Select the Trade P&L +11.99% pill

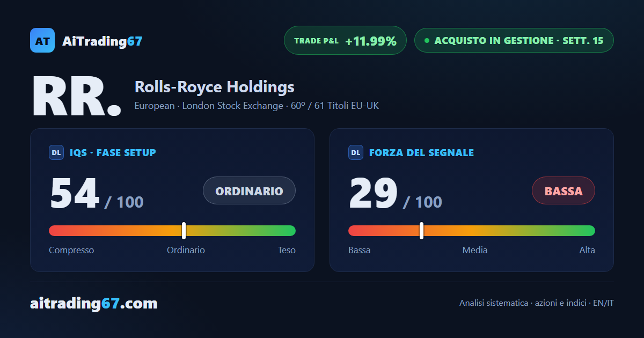[x=345, y=40]
